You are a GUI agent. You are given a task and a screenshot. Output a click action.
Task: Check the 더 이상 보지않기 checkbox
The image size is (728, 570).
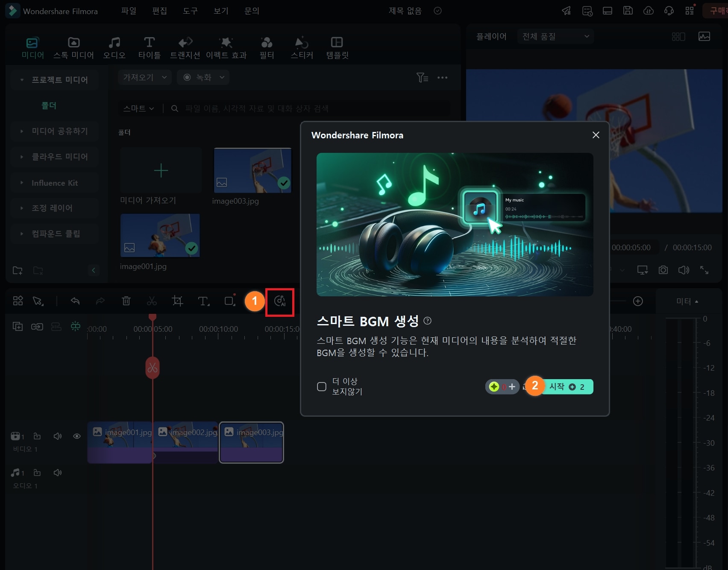point(322,386)
